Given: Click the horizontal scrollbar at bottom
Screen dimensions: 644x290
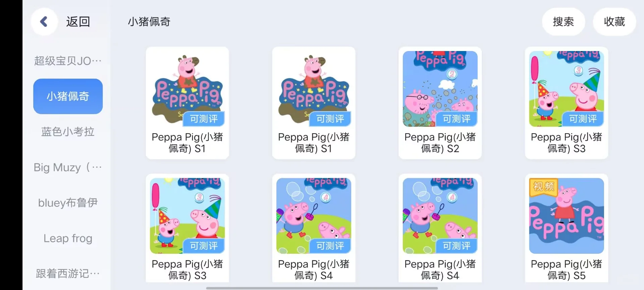Looking at the screenshot, I should 322,288.
